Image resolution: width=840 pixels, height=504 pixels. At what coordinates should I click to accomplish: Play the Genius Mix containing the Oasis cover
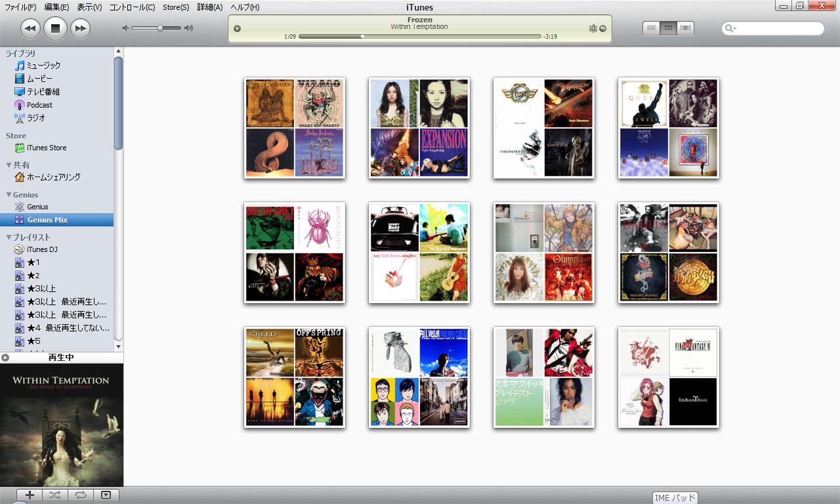pyautogui.click(x=419, y=377)
